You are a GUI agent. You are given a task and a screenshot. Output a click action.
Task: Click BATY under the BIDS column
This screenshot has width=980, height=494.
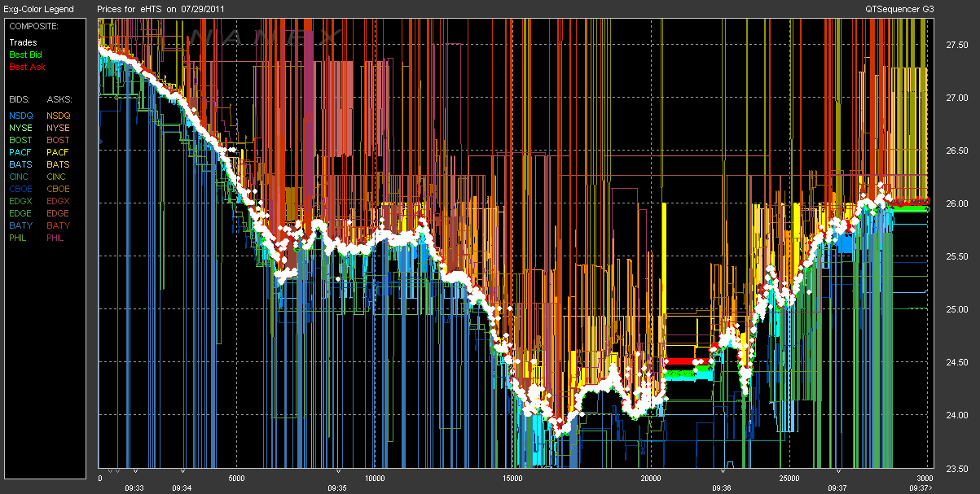click(21, 225)
